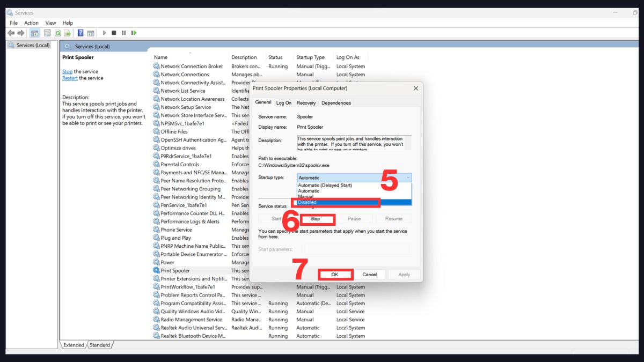Screen dimensions: 644x362
Task: Switch to the Extended view tab
Action: pyautogui.click(x=74, y=345)
